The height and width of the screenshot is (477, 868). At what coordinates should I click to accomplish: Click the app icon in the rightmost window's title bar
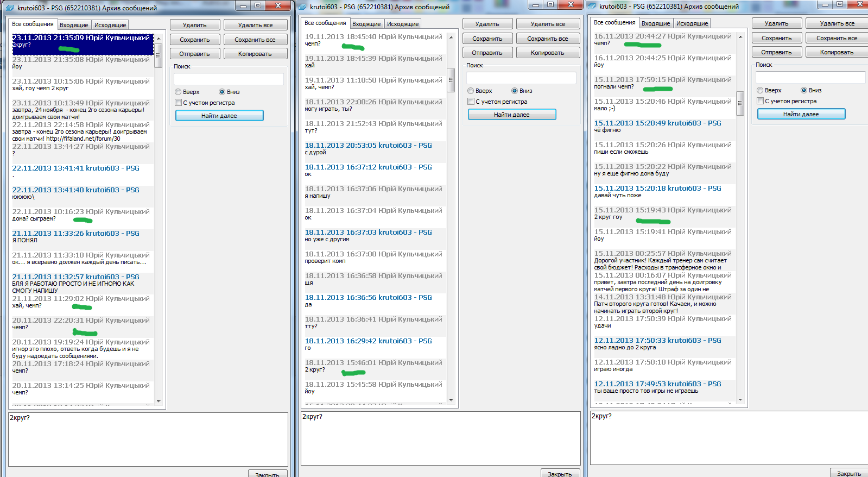592,7
